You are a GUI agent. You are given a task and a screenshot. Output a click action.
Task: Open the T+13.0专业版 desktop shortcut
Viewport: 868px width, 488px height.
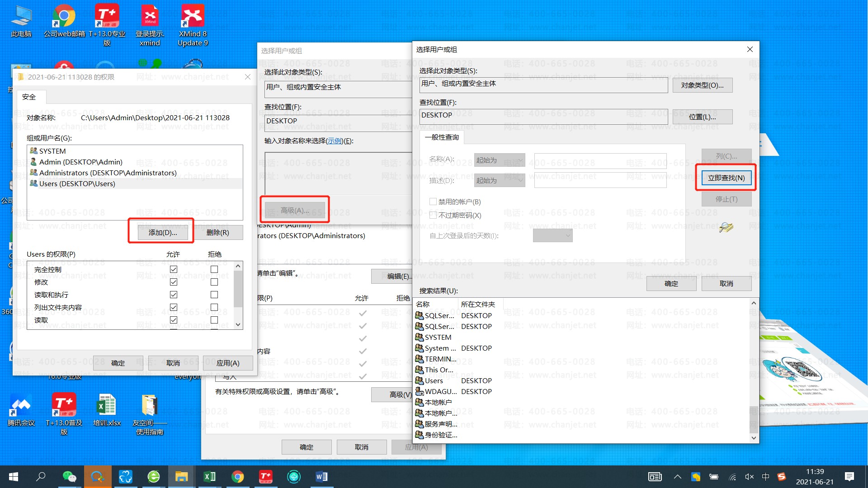(x=107, y=25)
